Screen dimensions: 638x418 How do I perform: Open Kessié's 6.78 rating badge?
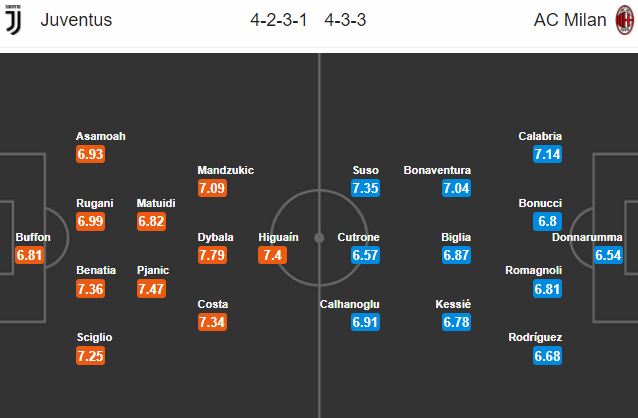coord(455,323)
